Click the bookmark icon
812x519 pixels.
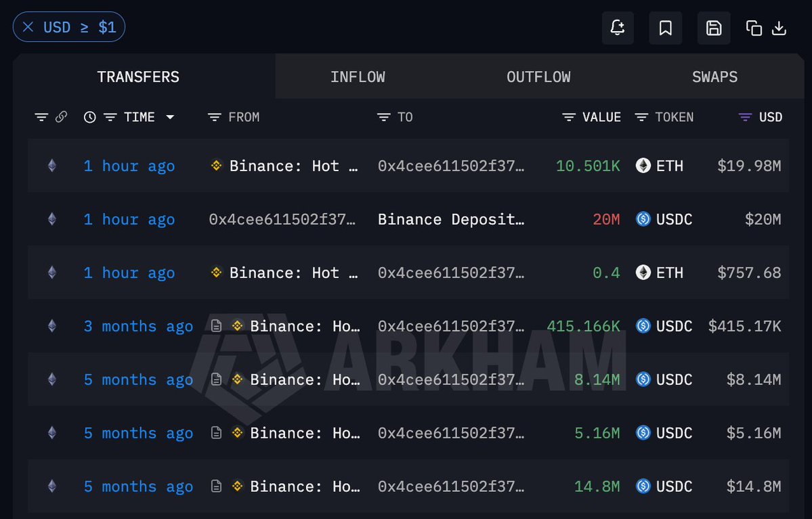click(x=666, y=28)
